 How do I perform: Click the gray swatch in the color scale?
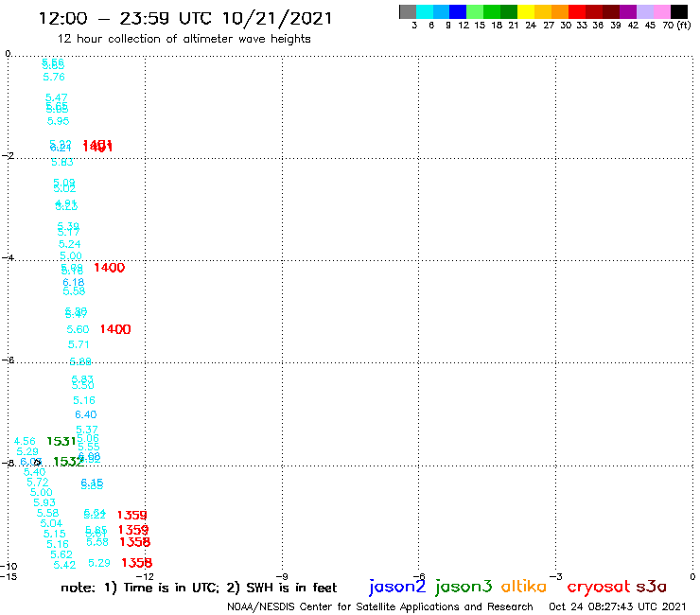[408, 11]
